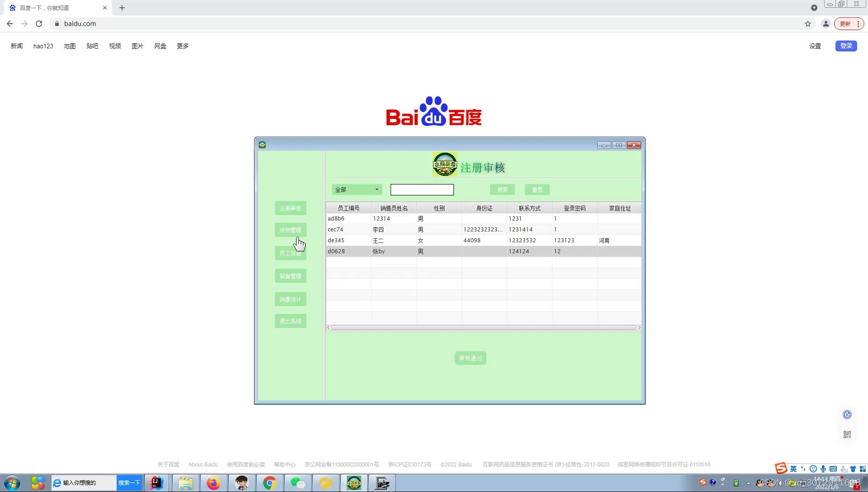
Task: Click the browser back arrow
Action: [x=10, y=24]
